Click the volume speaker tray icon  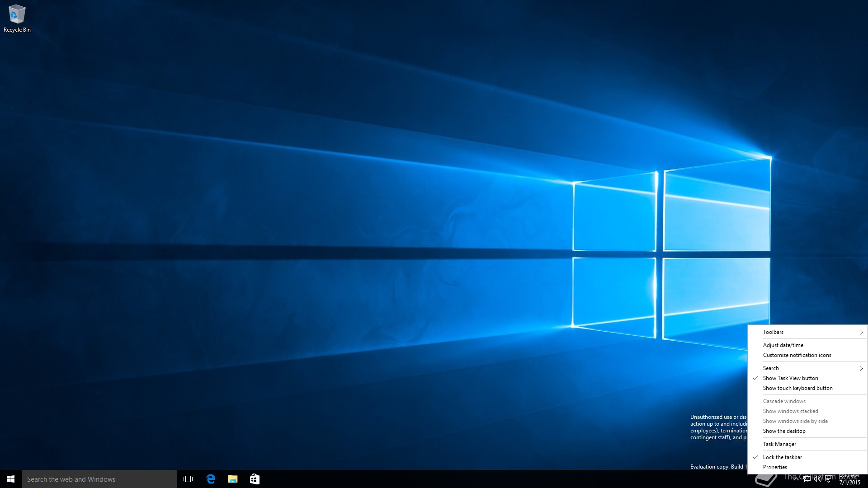pyautogui.click(x=818, y=479)
